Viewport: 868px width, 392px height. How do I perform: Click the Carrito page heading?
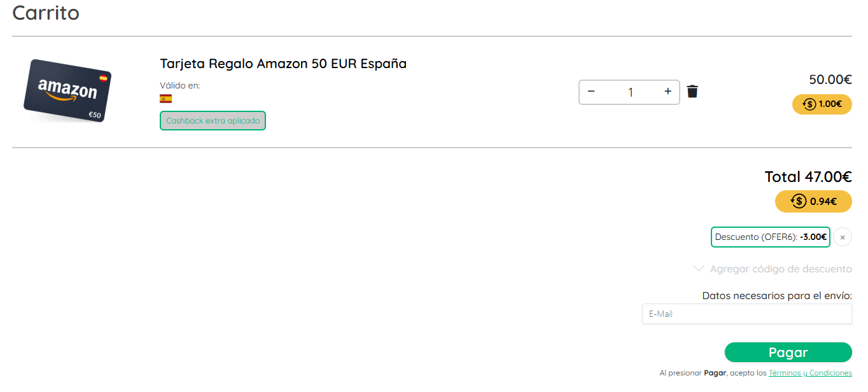(46, 13)
